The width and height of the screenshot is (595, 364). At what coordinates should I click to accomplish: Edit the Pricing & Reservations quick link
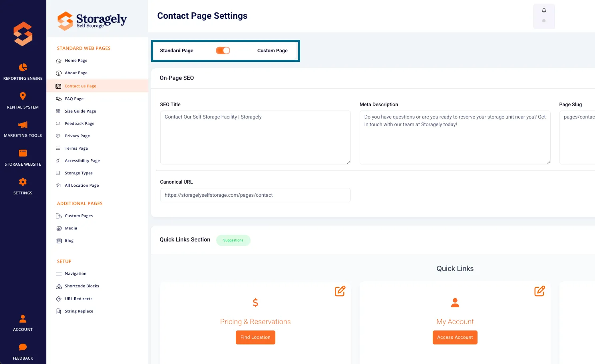340,291
